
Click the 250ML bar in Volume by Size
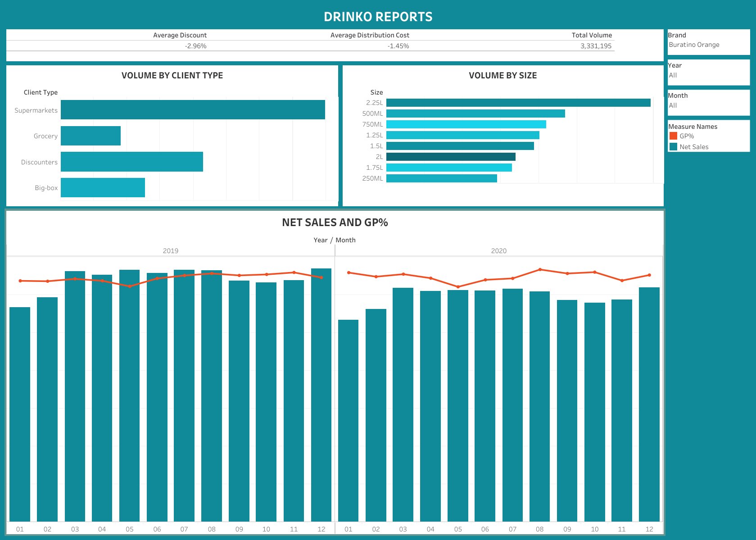click(x=441, y=178)
